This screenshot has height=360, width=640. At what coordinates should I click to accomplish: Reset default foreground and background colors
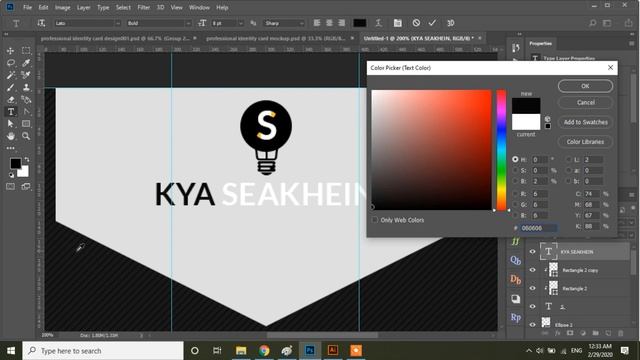click(11, 175)
